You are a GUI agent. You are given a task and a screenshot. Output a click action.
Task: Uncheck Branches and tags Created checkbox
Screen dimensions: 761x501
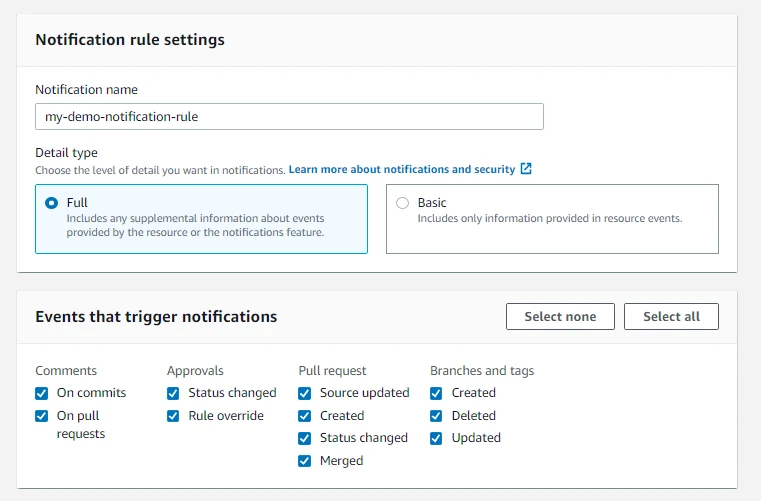pyautogui.click(x=437, y=393)
